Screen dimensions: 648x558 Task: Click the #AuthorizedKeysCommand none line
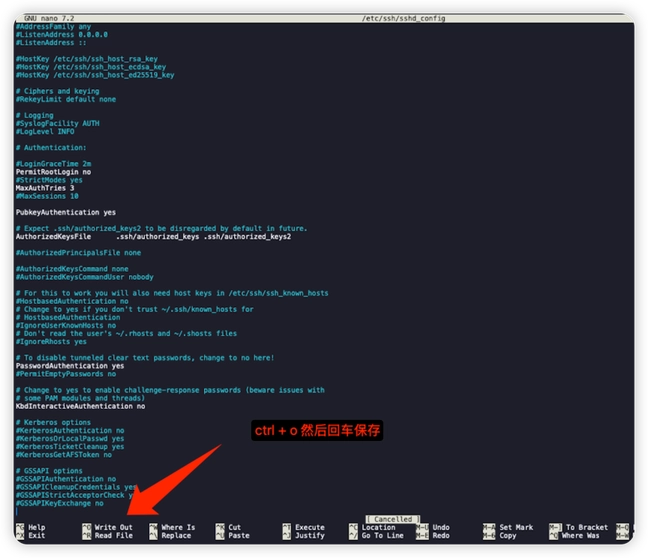pos(72,269)
